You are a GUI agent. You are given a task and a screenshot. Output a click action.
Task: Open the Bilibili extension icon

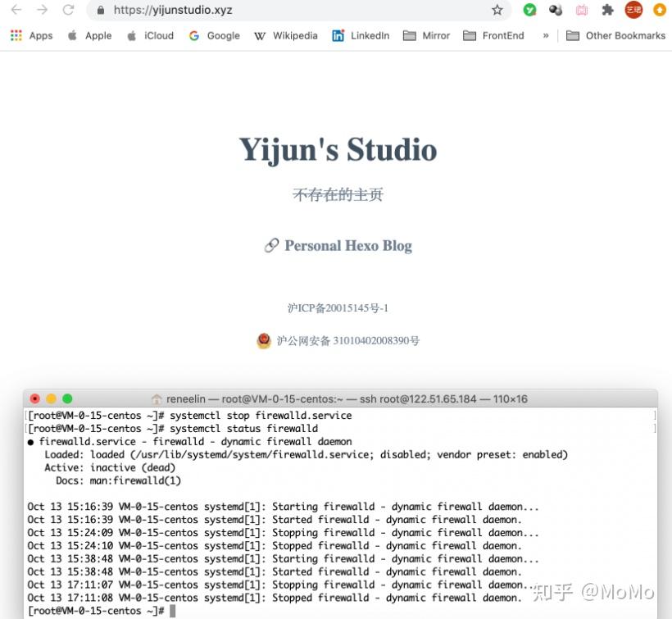point(582,11)
